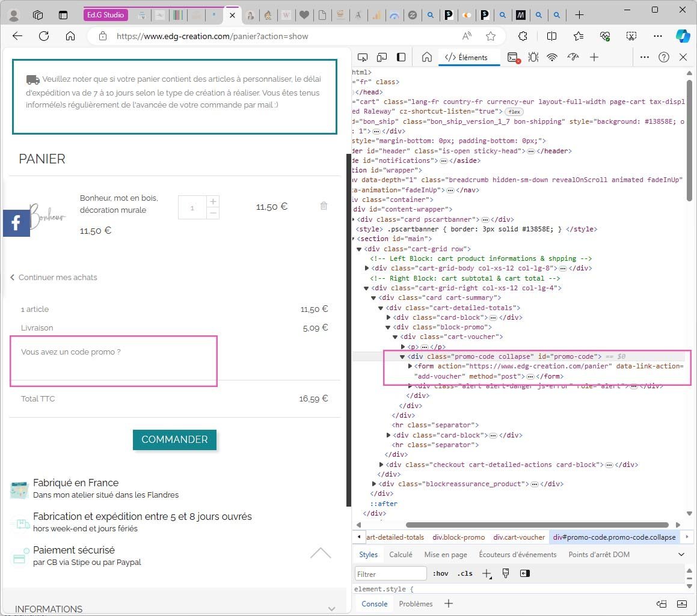Expand the cart-grid-body div node
Screen dimensions: 697x616
point(367,268)
